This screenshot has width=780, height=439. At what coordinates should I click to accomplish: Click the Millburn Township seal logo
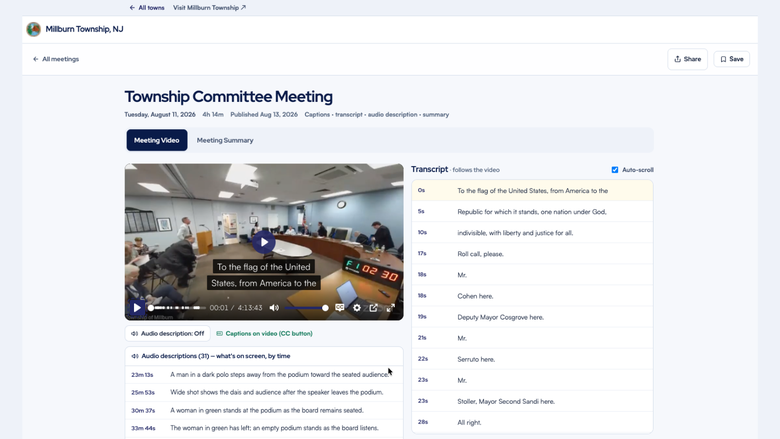(x=33, y=29)
